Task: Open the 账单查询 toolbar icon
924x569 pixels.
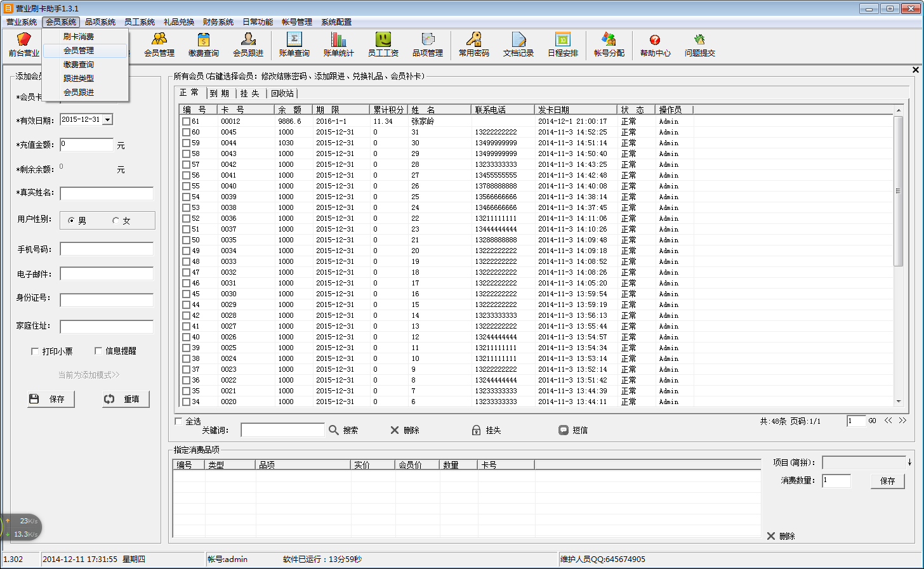Action: coord(294,44)
